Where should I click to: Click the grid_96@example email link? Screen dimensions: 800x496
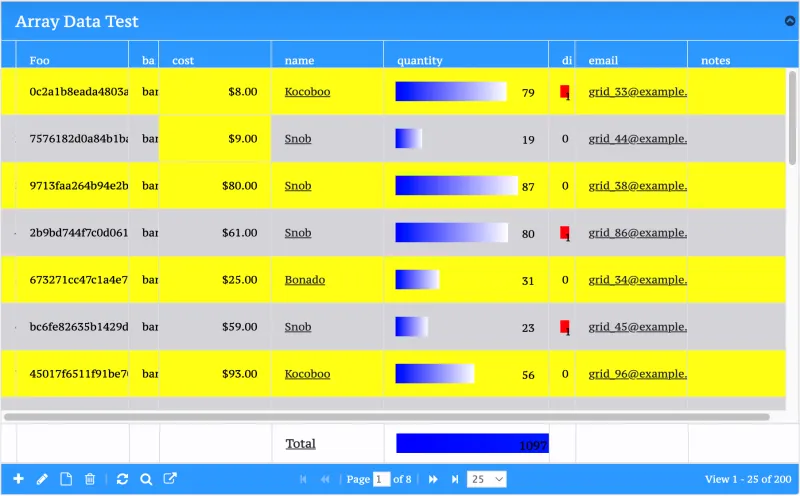point(637,374)
